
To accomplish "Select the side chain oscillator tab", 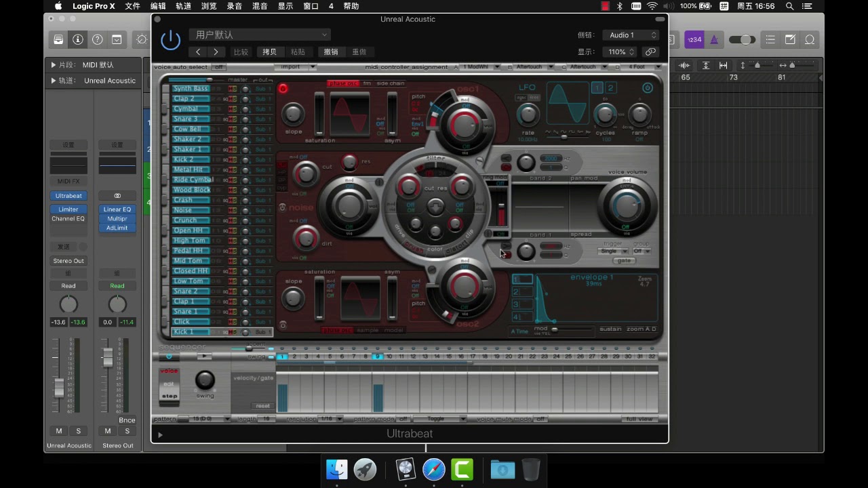I will click(391, 83).
